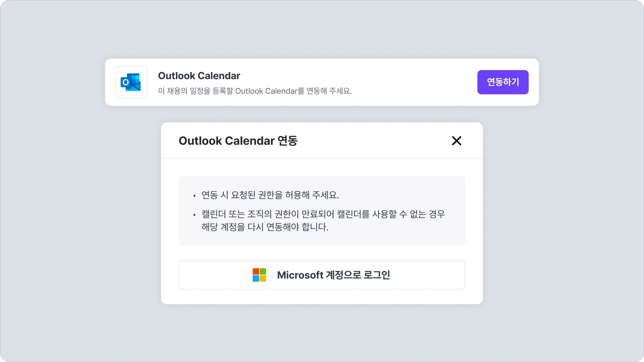Click the notice 연동 시 요청된 권한을 허용해 주세요
This screenshot has width=644, height=362.
click(x=270, y=195)
